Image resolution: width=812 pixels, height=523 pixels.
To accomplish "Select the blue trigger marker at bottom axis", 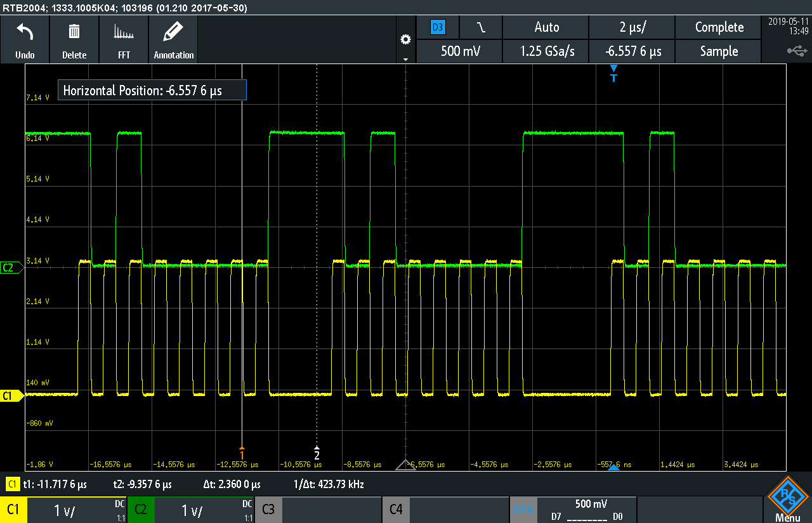I will point(613,467).
